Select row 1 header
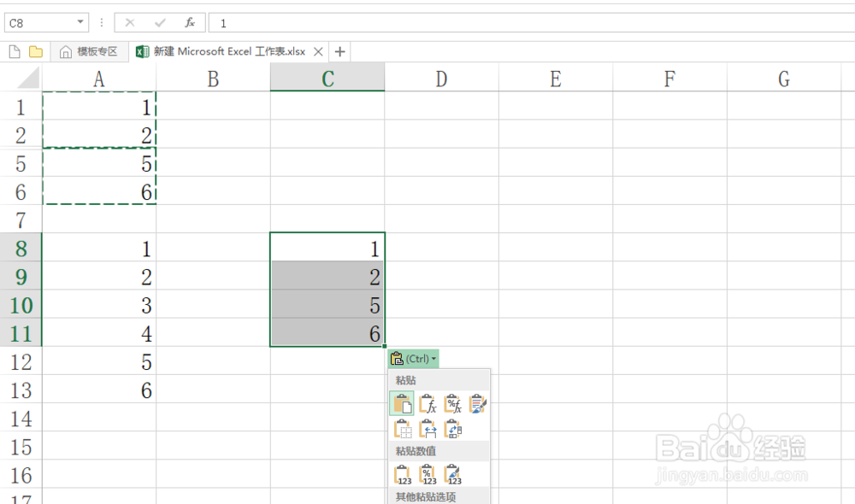Viewport: 855px width, 504px height. [x=21, y=106]
